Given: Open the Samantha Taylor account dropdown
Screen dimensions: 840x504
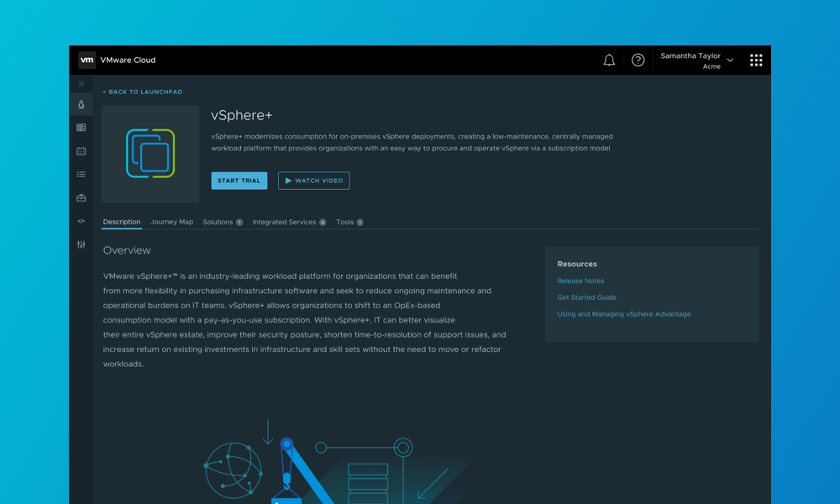Looking at the screenshot, I should tap(696, 60).
